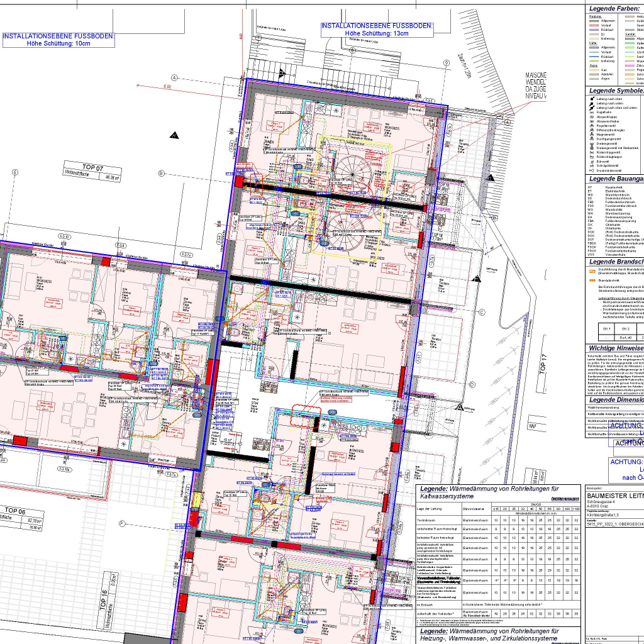Click the Rückschlagventil legend symbol
644x644 pixels.
pos(592,152)
